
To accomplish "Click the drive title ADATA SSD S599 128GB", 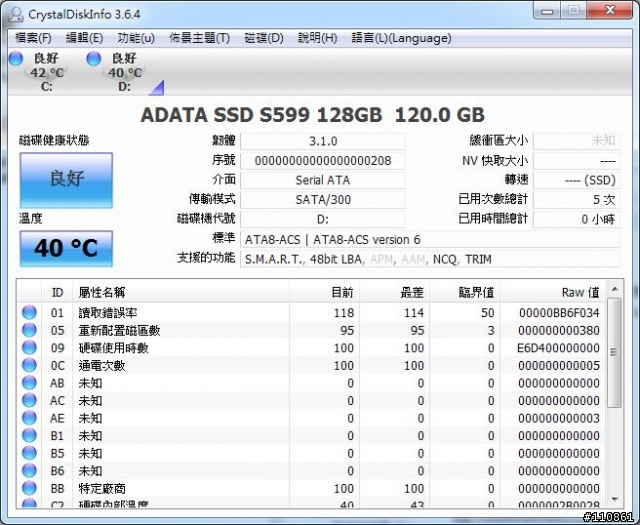I will 261,115.
